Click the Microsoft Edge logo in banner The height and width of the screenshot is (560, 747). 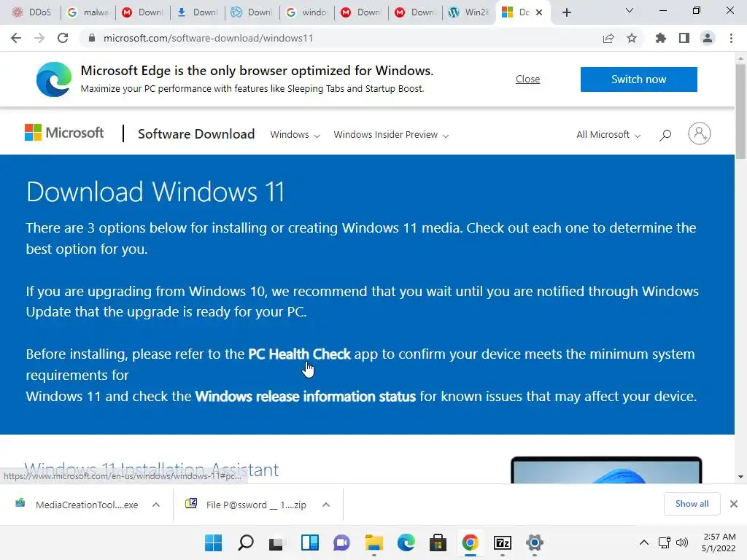54,79
